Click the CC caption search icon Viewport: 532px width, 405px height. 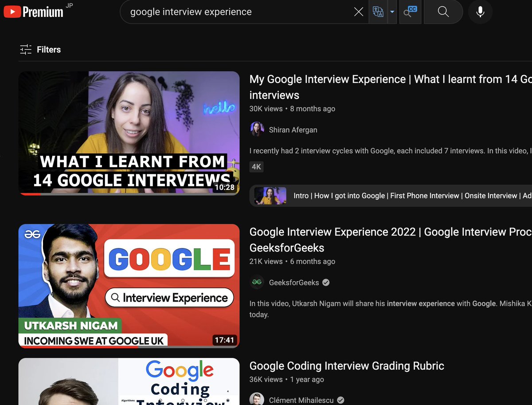click(410, 12)
